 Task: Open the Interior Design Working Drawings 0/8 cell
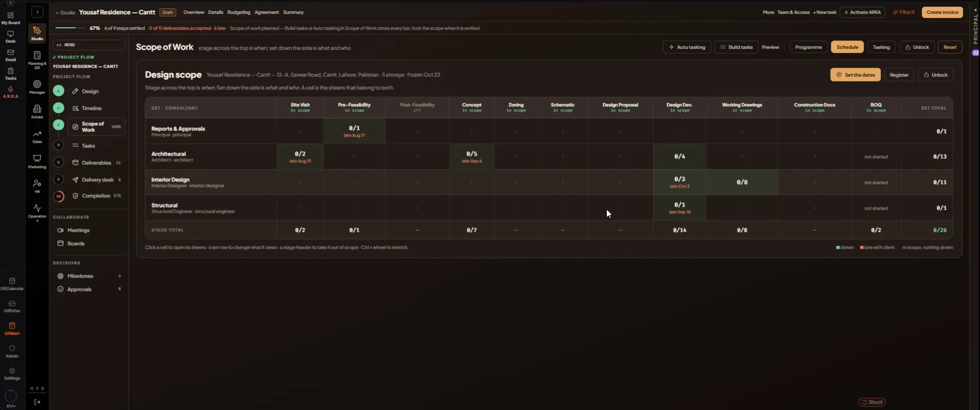742,182
